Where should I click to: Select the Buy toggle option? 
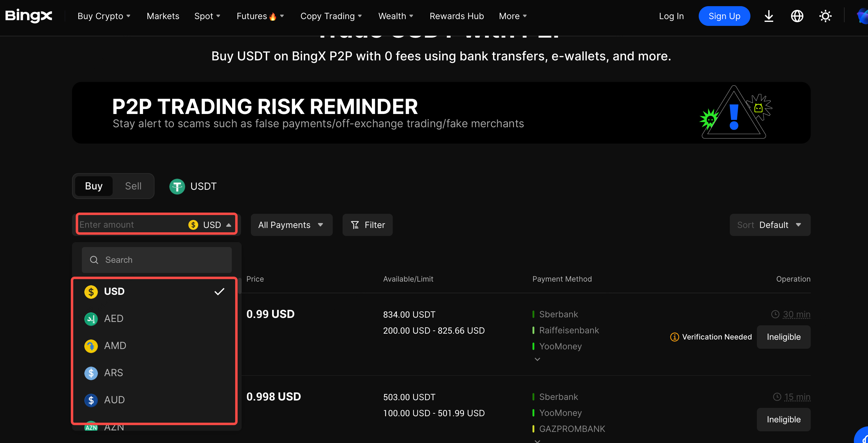coord(94,186)
